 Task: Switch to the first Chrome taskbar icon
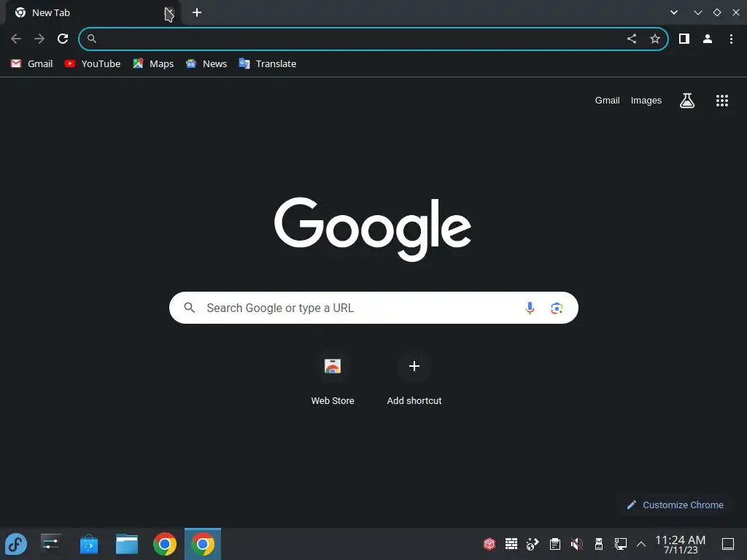point(165,544)
